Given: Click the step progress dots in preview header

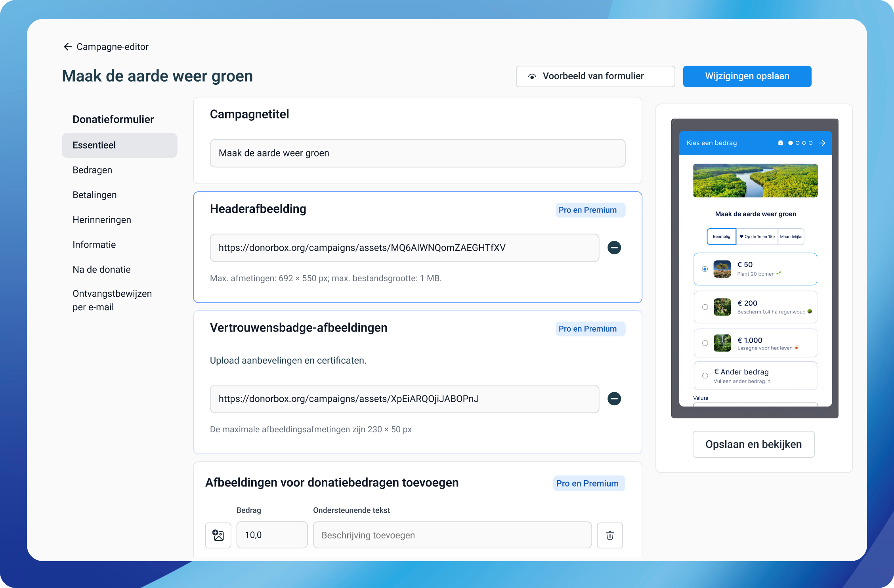Looking at the screenshot, I should pos(800,143).
